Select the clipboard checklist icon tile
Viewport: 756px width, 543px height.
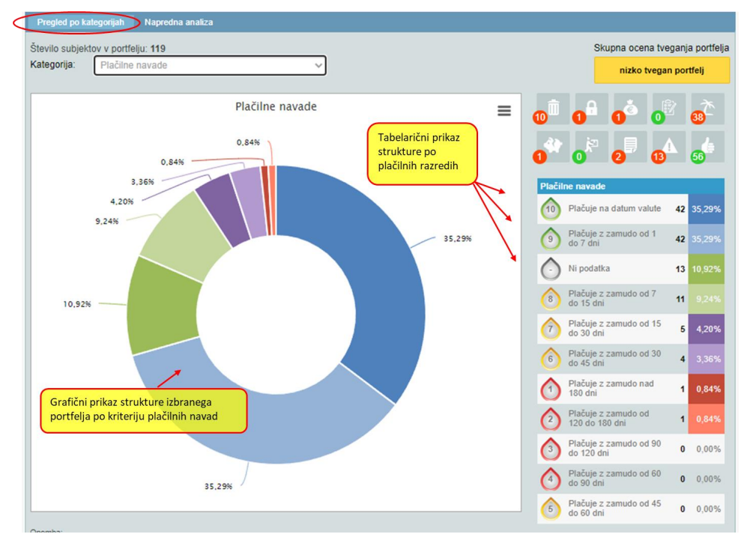[669, 109]
